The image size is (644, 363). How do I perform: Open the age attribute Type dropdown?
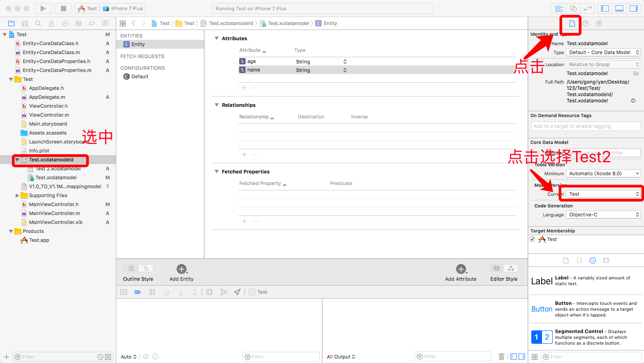click(321, 62)
